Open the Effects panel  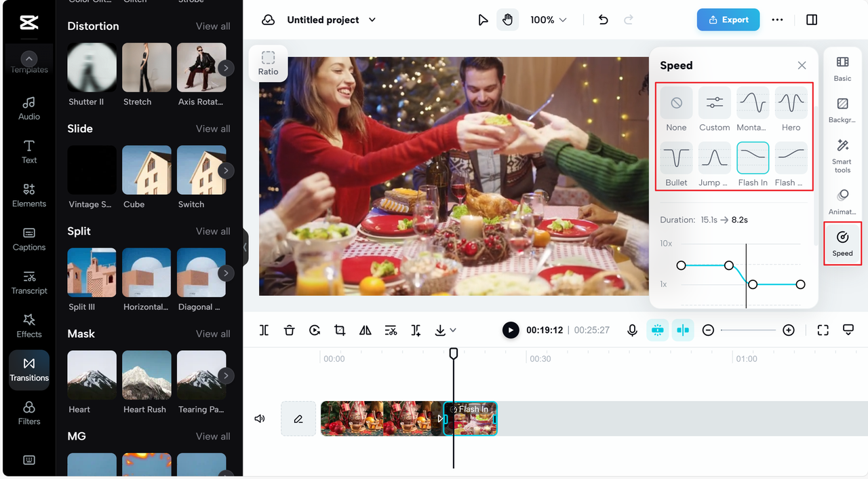(29, 326)
